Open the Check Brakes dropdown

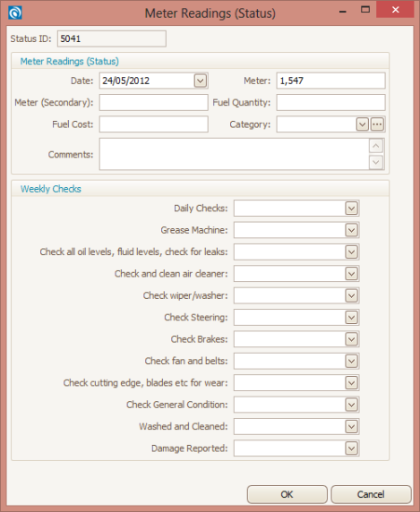(x=351, y=339)
